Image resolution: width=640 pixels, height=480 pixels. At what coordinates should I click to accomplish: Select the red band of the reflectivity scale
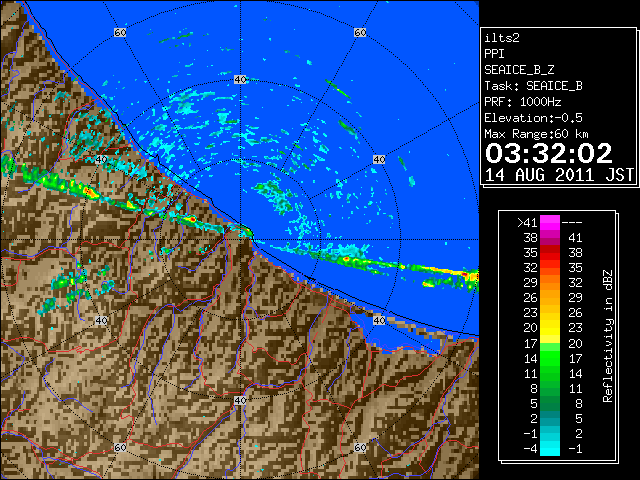[x=550, y=253]
